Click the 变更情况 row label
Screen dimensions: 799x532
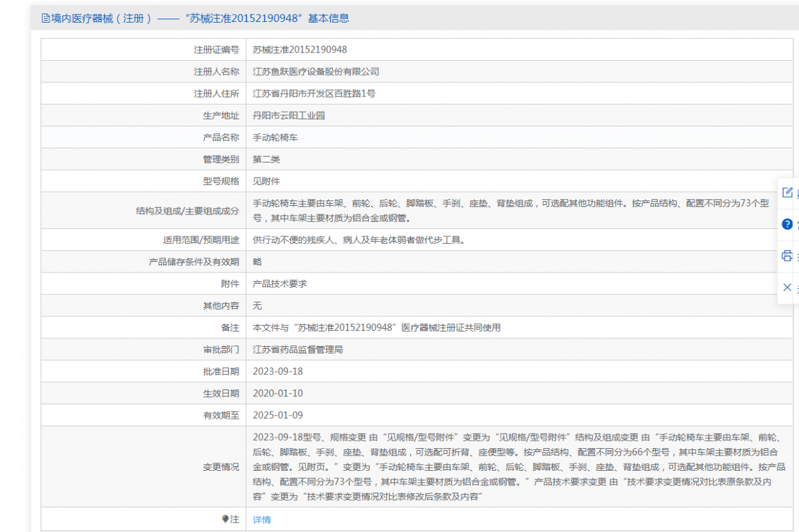[x=221, y=467]
